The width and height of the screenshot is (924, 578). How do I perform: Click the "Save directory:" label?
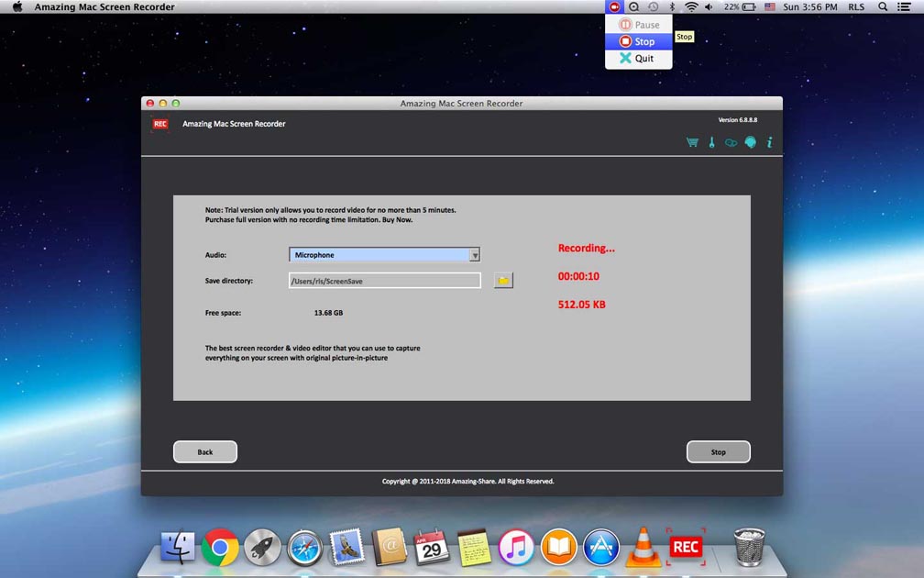pos(228,281)
